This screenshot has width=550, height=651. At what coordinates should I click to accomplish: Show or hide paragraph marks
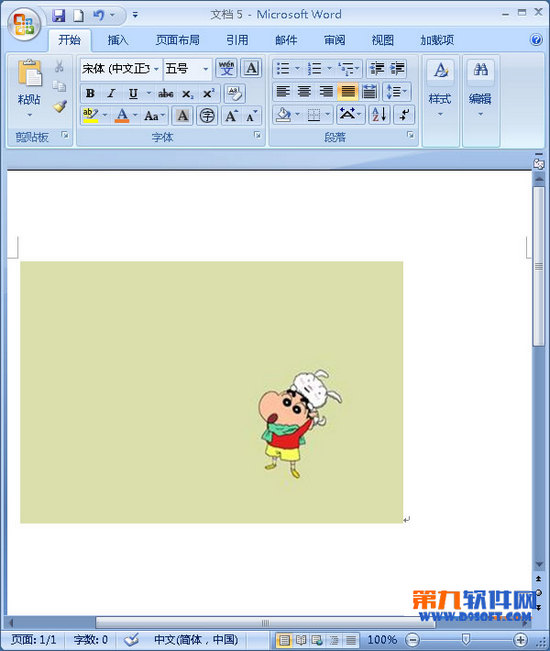(404, 114)
